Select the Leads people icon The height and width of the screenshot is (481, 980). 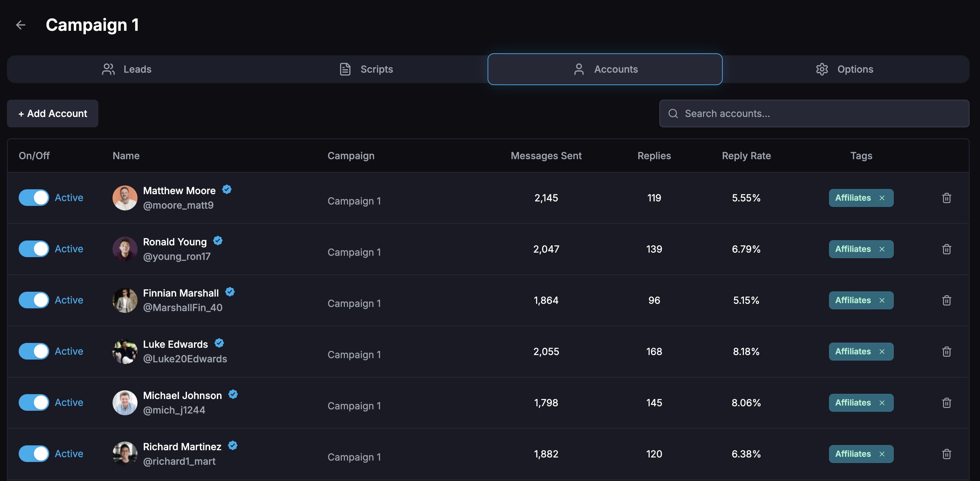108,69
